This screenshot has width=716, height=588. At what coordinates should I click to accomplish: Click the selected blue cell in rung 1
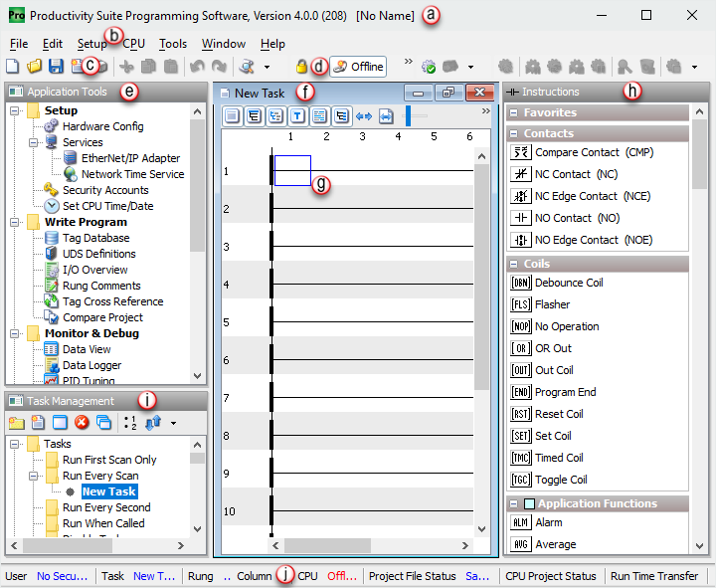(292, 170)
